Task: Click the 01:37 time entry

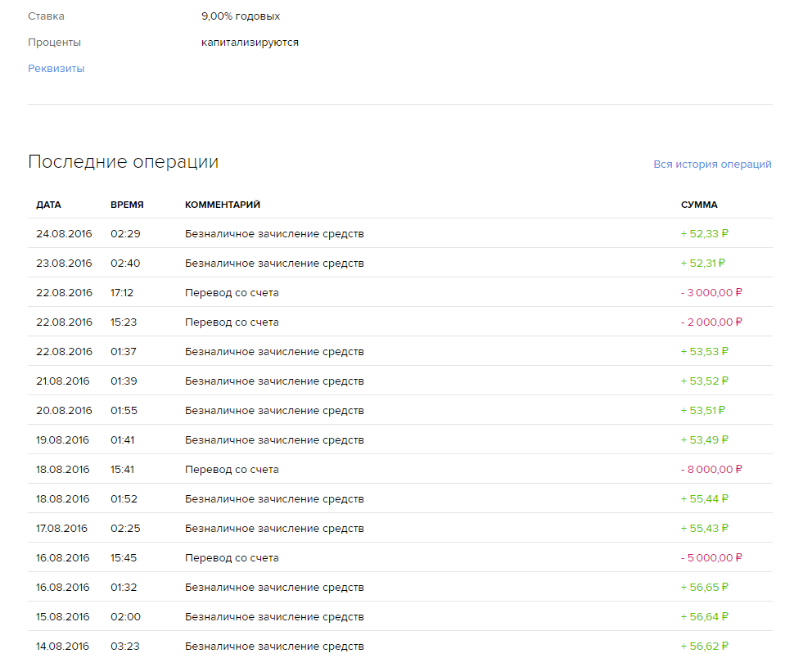Action: pyautogui.click(x=124, y=352)
